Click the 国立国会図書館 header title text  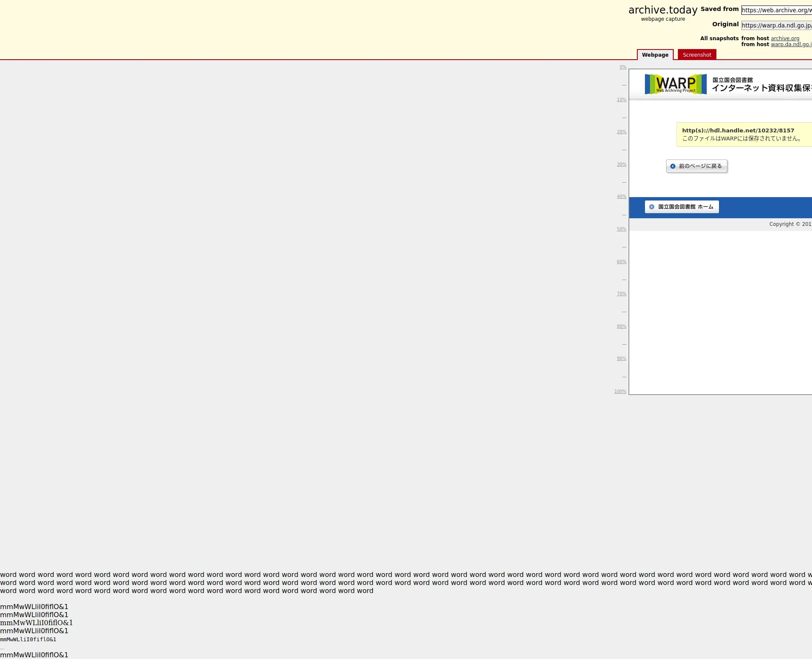[732, 80]
